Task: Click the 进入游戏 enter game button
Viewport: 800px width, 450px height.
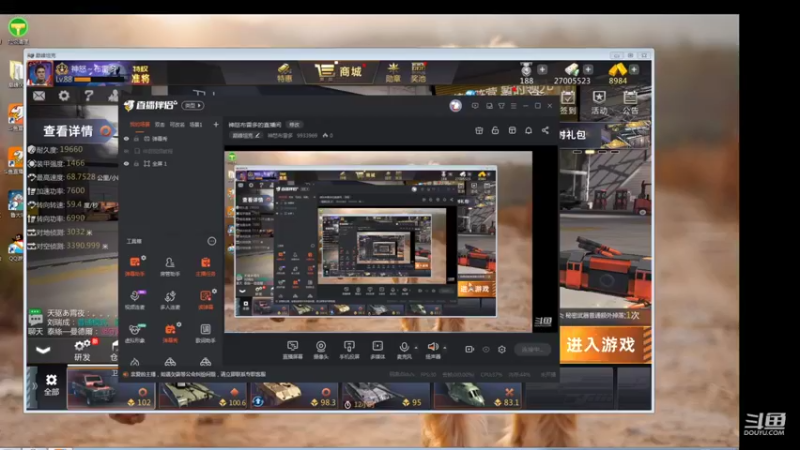Action: [605, 345]
